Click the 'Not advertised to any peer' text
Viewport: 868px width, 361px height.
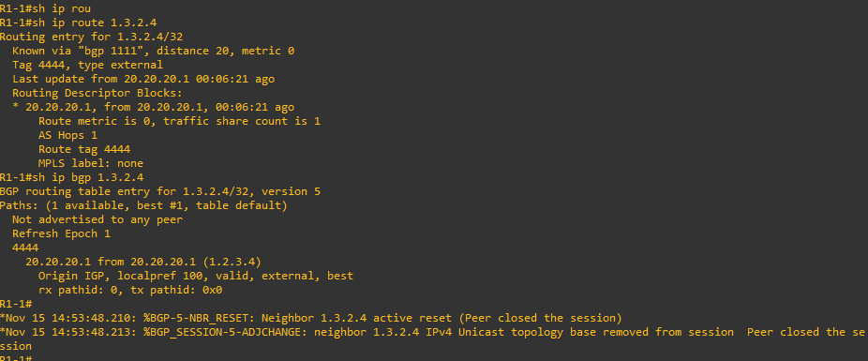click(x=97, y=219)
